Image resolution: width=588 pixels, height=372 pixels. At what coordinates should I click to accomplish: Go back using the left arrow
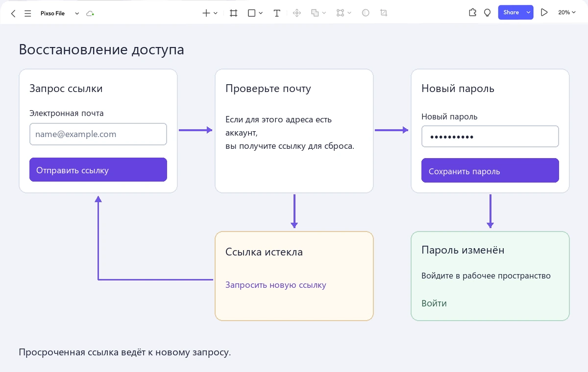(13, 13)
